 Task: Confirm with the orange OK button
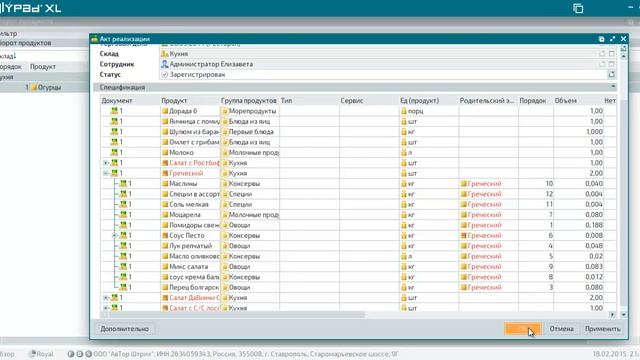coord(522,329)
